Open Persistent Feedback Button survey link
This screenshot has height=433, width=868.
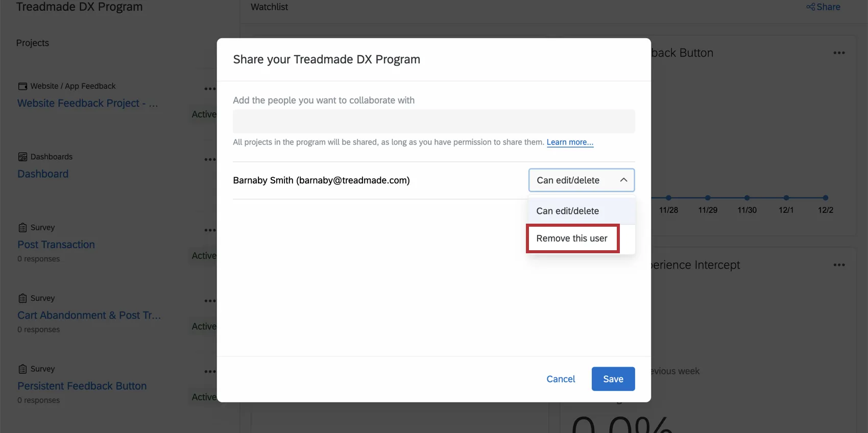(x=82, y=386)
